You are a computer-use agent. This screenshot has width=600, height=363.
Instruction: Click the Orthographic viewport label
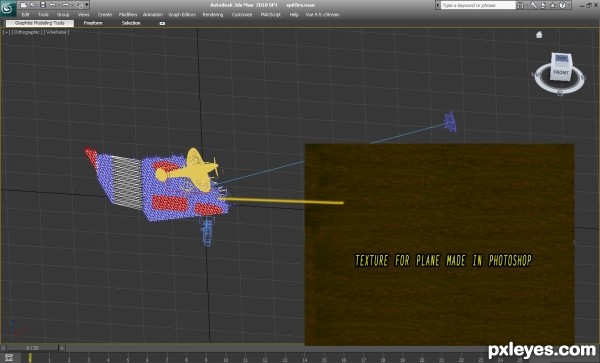pyautogui.click(x=27, y=33)
